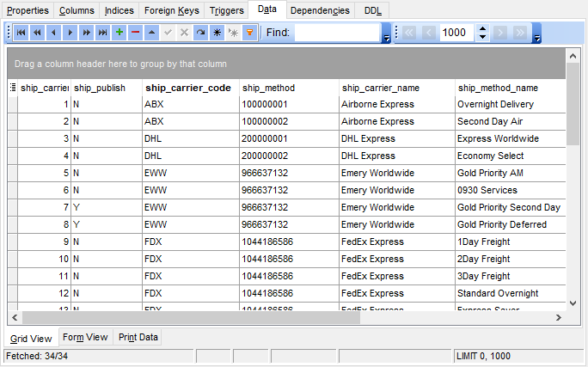The width and height of the screenshot is (588, 367).
Task: Sort by ship_carrier_code column header
Action: click(191, 88)
